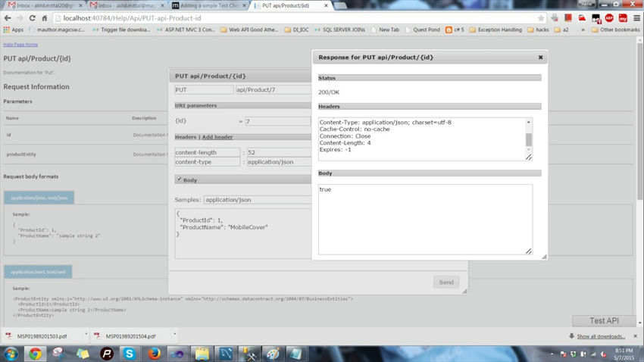This screenshot has width=644, height=362.
Task: Expand the bookmarks overflow chevron
Action: coord(583,30)
